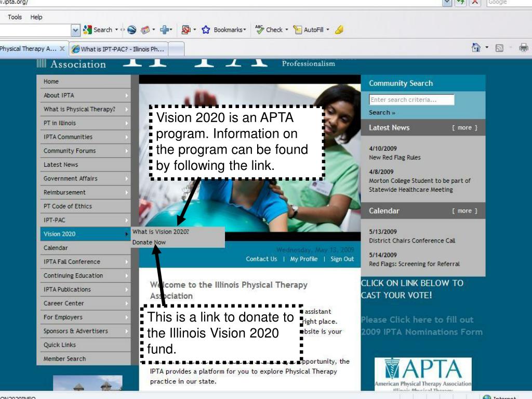This screenshot has width=532, height=399.
Task: Click the ABC spell Check icon
Action: click(260, 30)
